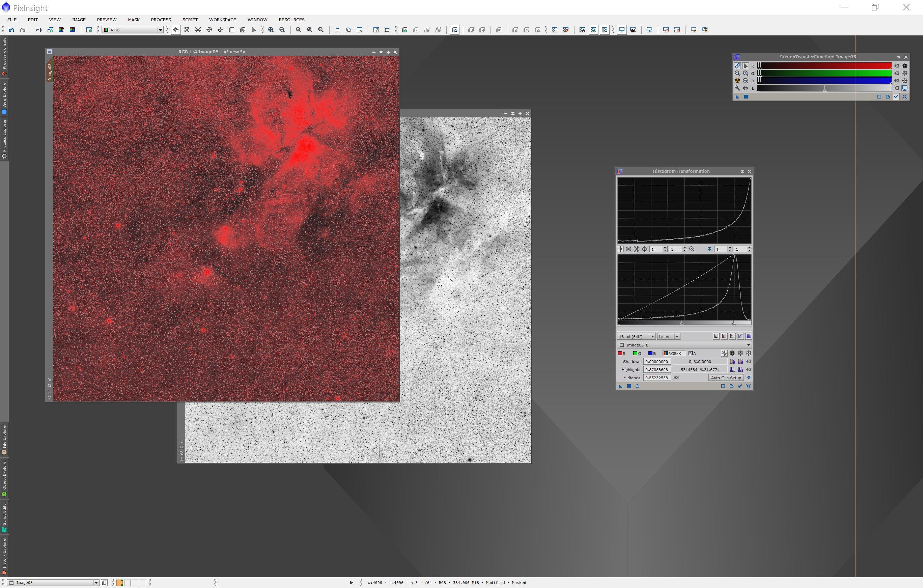Select the R channel in HistogramTransformation
The image size is (923, 588).
click(621, 354)
